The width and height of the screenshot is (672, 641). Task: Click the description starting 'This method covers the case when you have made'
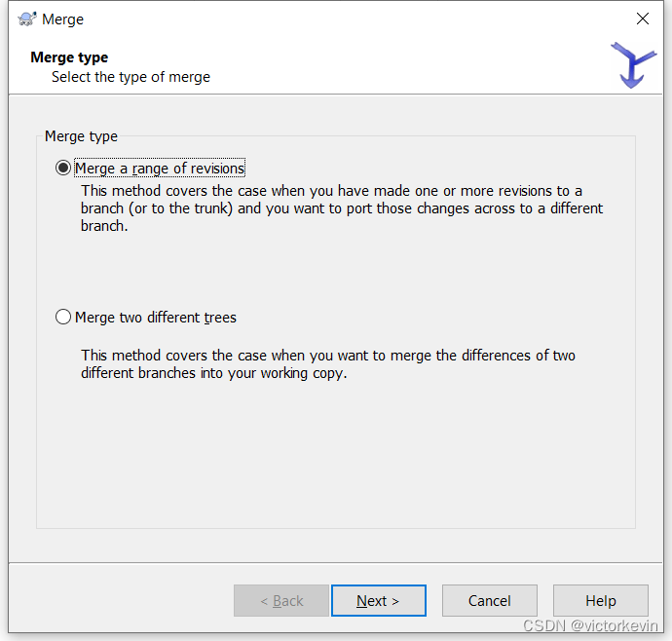point(342,207)
